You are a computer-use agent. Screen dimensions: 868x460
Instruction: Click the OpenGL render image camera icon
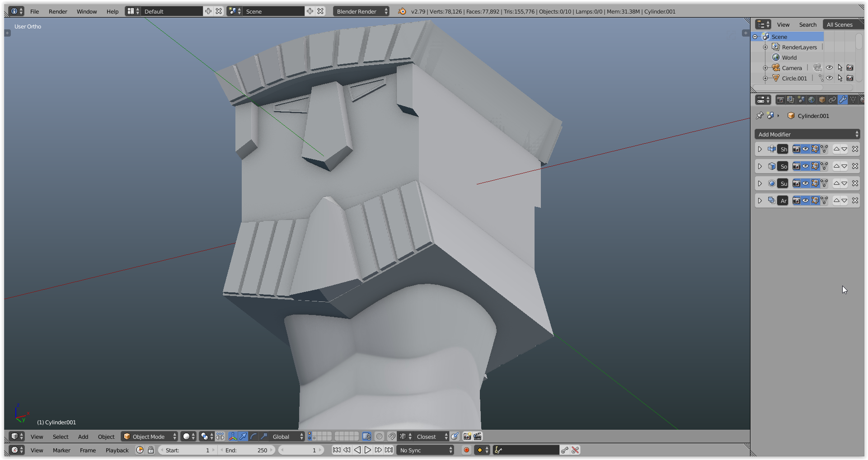click(x=467, y=437)
